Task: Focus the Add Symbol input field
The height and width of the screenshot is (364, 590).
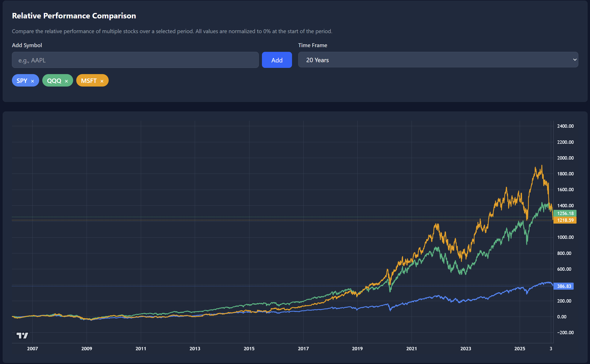Action: [135, 60]
